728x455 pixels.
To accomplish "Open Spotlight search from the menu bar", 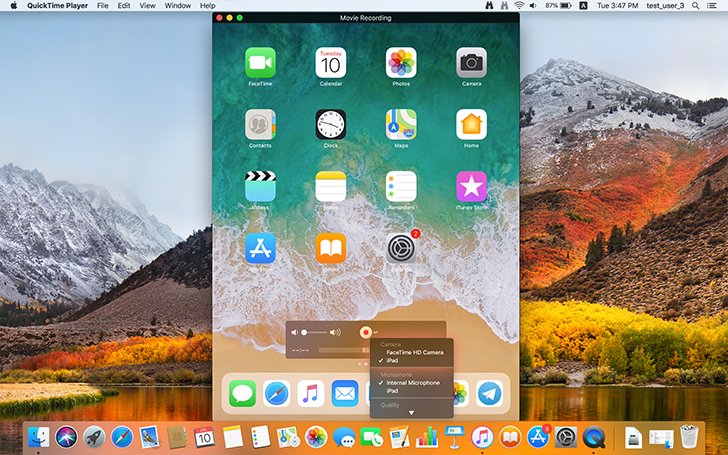I will tap(696, 6).
